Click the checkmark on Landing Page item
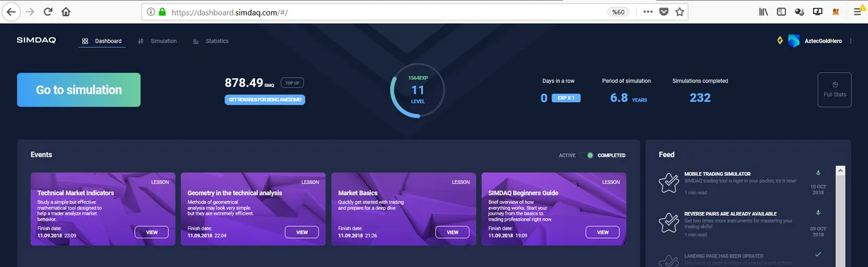The image size is (868, 267). point(818,253)
